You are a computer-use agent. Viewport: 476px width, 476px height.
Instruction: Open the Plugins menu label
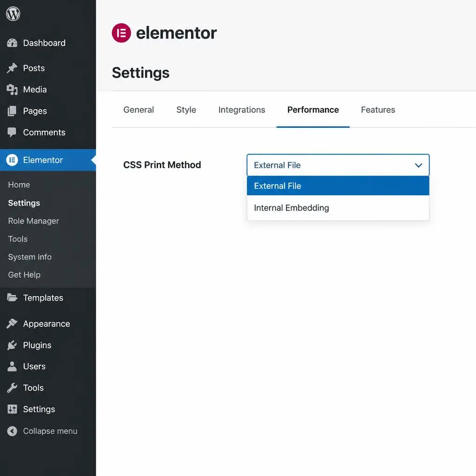[37, 345]
